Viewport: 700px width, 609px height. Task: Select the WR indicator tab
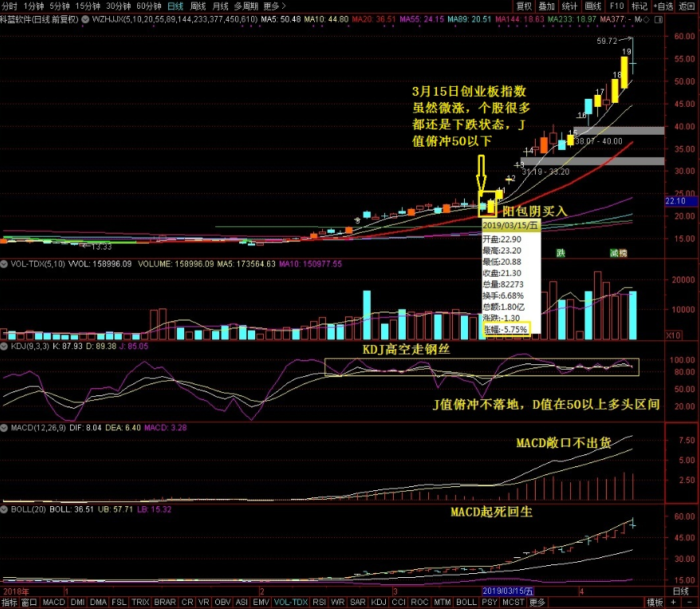click(337, 603)
